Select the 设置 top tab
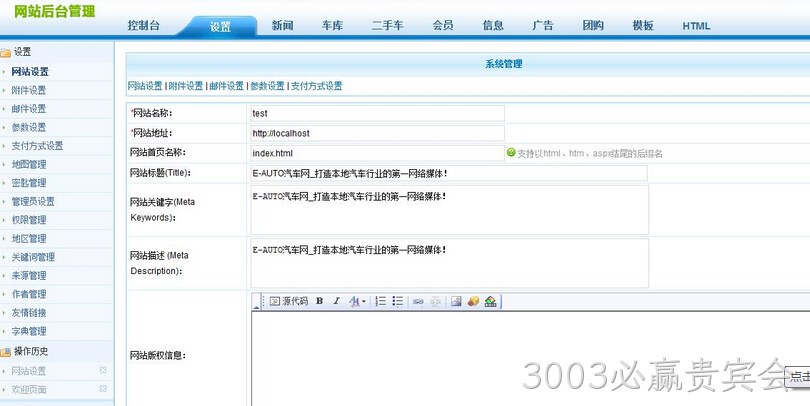Viewport: 810px width, 406px height. point(220,26)
